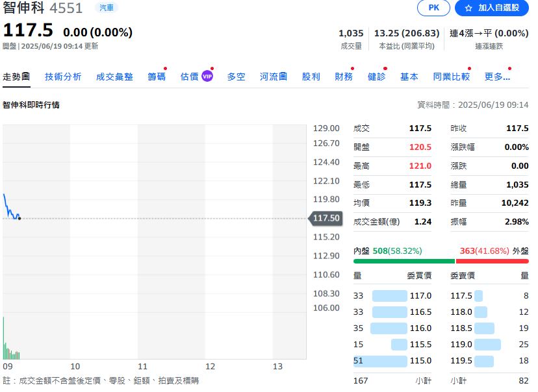Click the VIP badge next to 估價

207,77
